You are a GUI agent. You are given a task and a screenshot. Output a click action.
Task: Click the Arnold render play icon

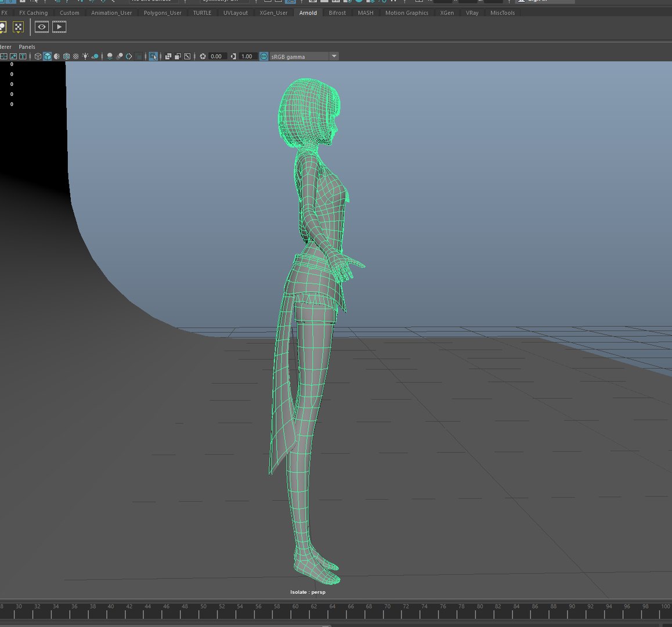click(59, 27)
